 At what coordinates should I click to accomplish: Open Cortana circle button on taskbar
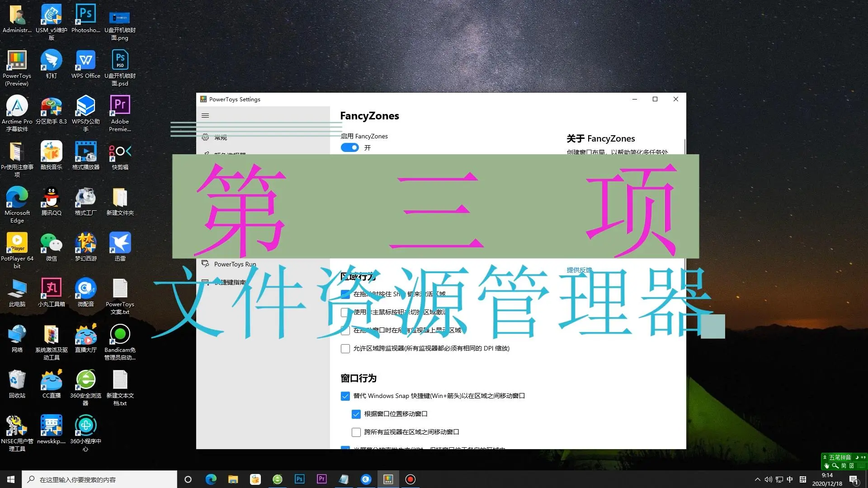point(188,479)
